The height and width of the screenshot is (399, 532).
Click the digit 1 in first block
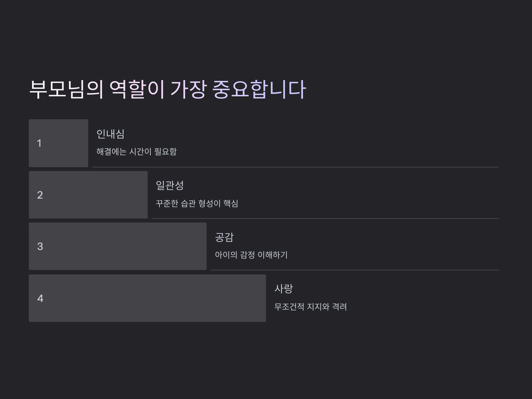[x=39, y=143]
